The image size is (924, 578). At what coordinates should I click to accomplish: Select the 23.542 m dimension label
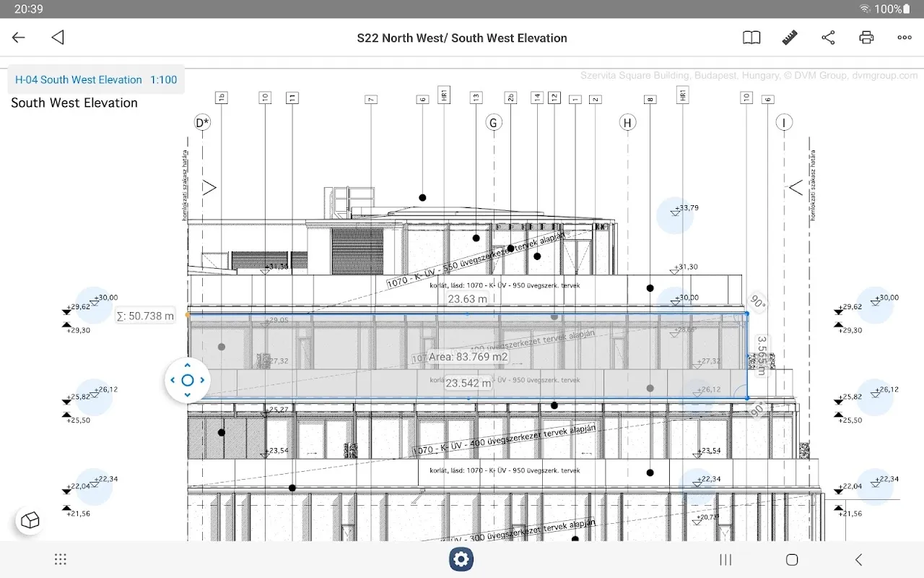[468, 384]
